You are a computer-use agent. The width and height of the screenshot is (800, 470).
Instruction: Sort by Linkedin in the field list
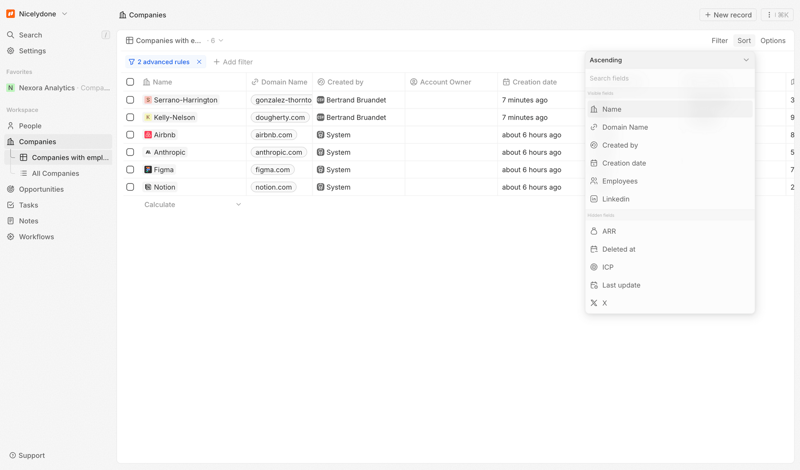click(x=669, y=199)
